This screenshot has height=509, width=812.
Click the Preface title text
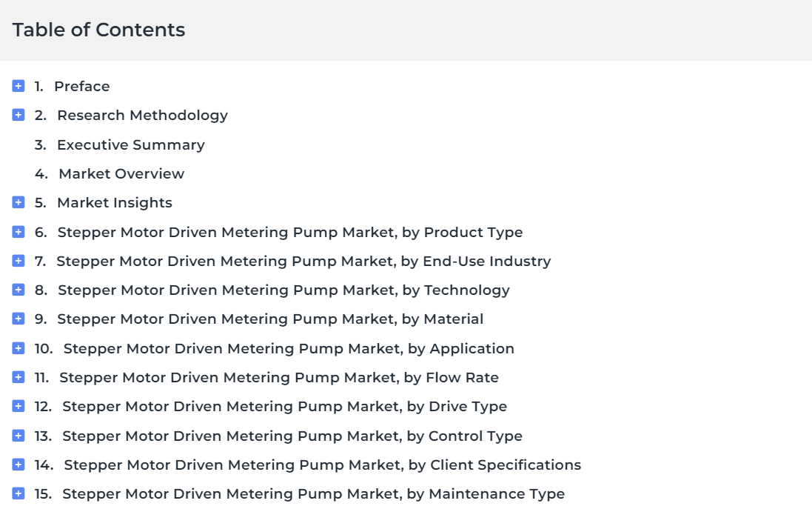[82, 86]
